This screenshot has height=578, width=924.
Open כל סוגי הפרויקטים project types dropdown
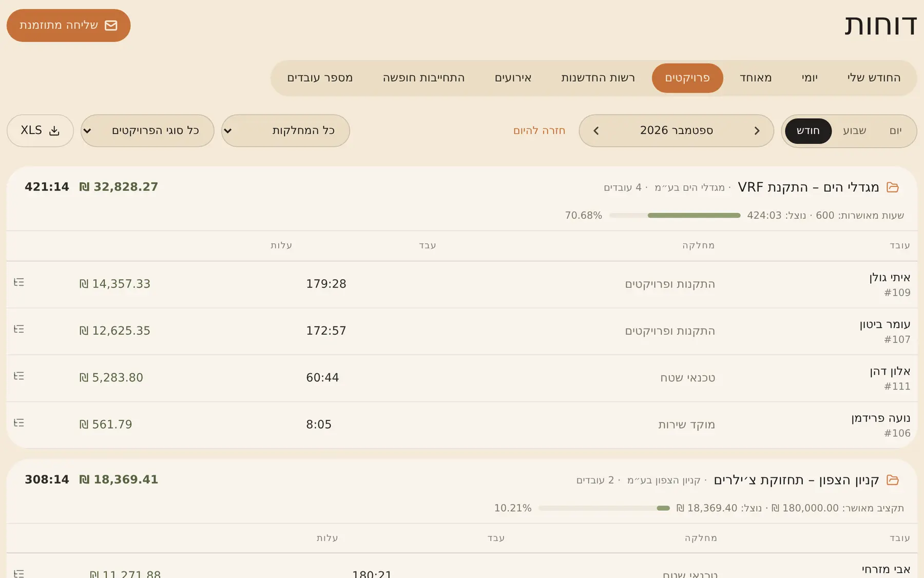coord(147,131)
